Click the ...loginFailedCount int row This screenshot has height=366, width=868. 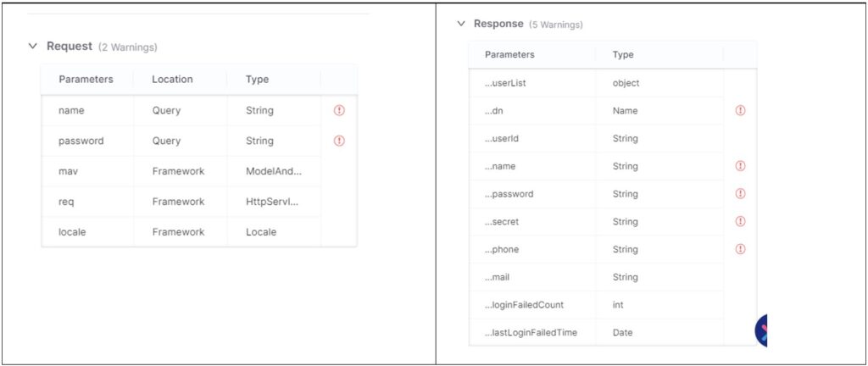tap(595, 304)
